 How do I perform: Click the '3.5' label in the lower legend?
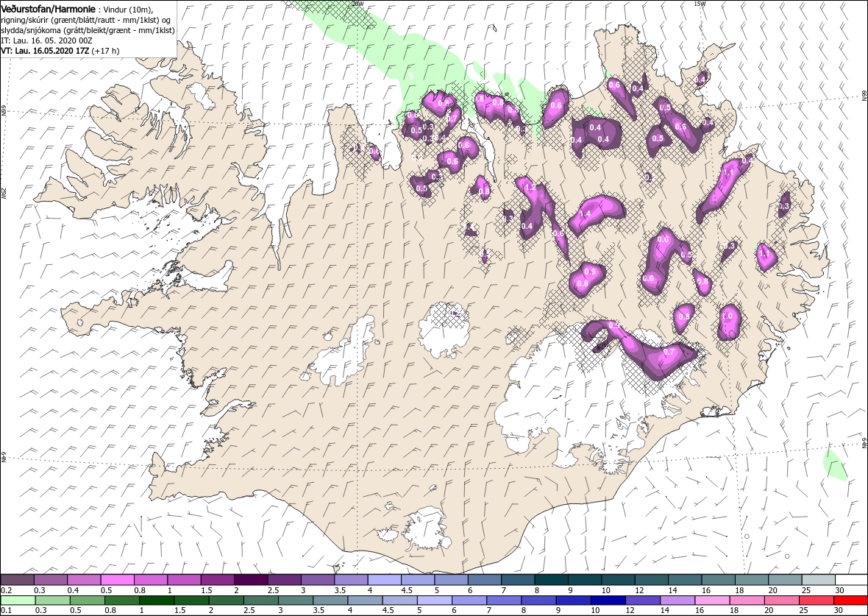[318, 611]
